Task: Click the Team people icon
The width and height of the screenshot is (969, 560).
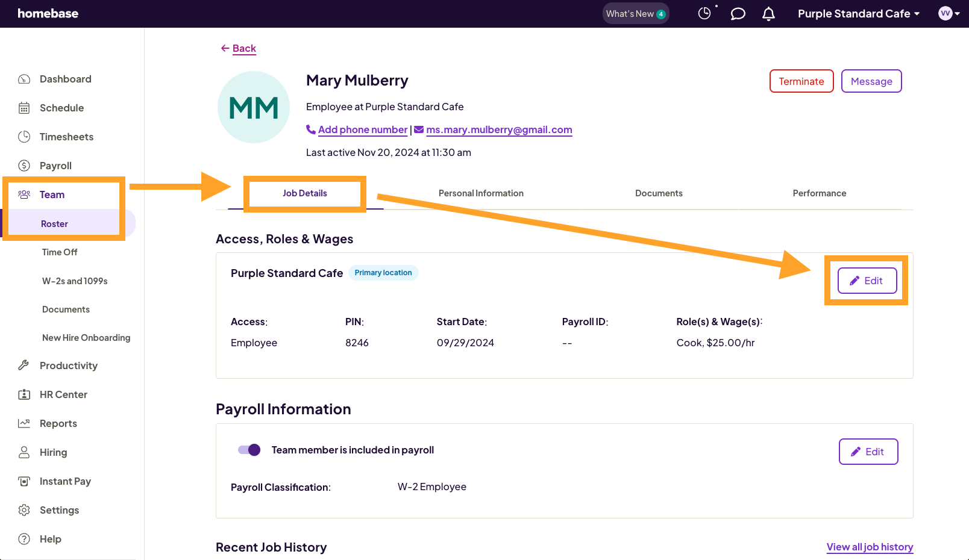Action: click(24, 194)
